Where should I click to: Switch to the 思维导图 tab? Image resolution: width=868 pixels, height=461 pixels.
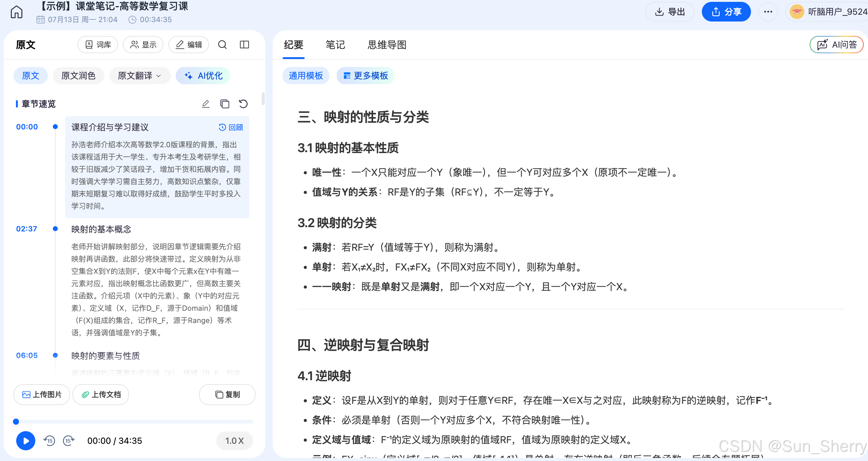coord(387,45)
